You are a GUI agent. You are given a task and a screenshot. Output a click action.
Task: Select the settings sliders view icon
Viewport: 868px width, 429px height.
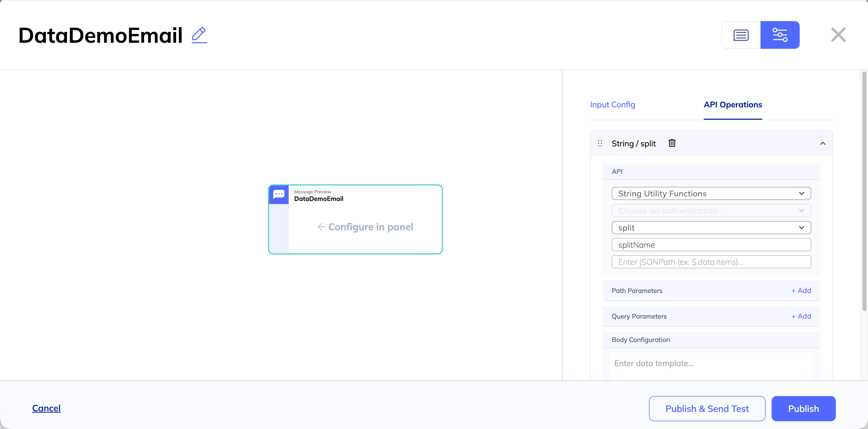coord(780,35)
